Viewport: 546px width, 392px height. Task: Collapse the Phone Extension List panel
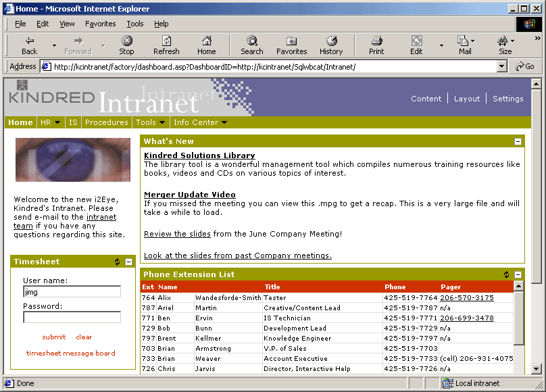point(518,274)
